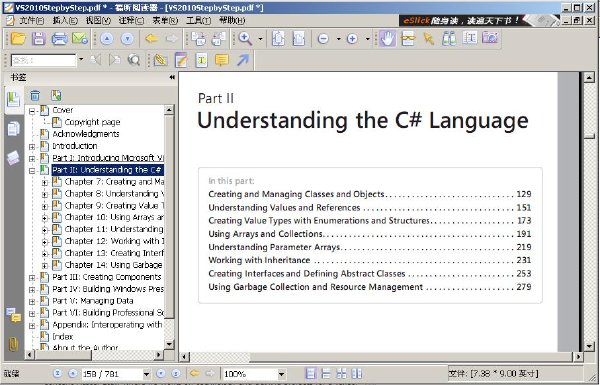Open the 注释 (Comments) menu
The image size is (600, 385).
(131, 20)
